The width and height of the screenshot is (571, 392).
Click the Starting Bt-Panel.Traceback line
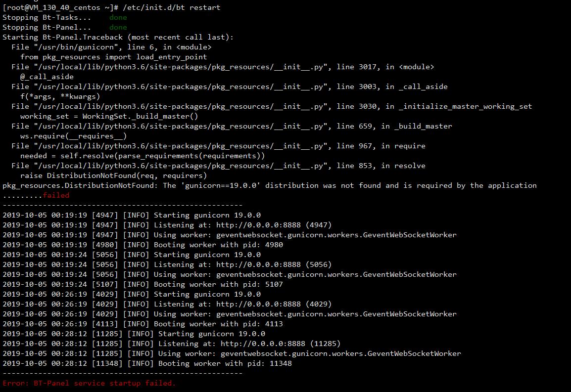[x=118, y=37]
